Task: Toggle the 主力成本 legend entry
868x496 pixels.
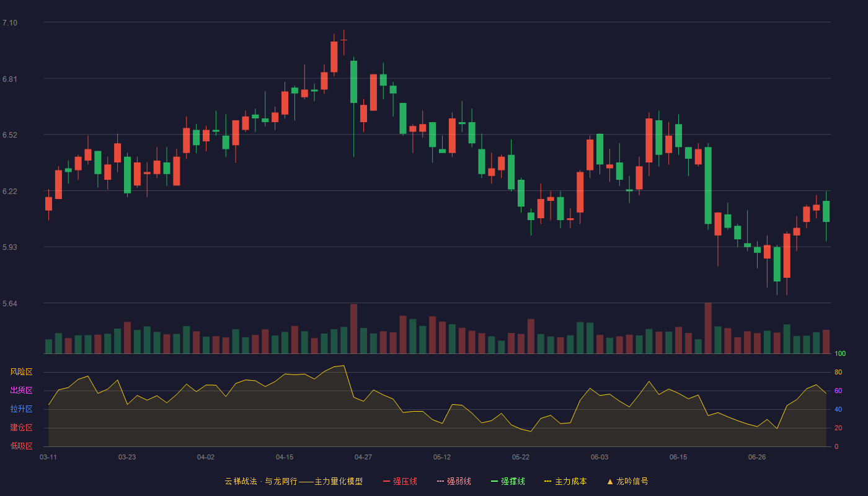Action: tap(565, 481)
